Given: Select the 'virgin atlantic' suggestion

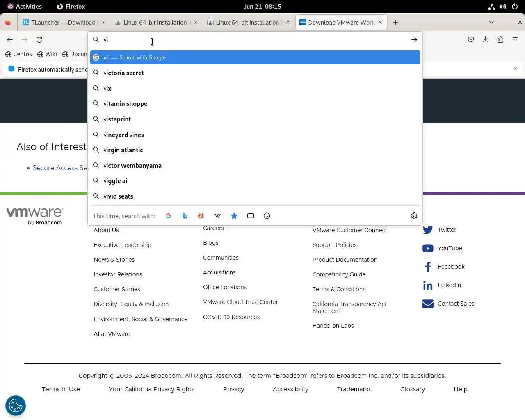Looking at the screenshot, I should 255,150.
